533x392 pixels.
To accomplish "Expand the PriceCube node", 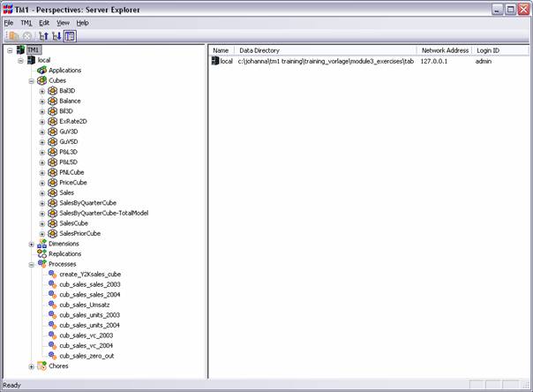I will [x=42, y=183].
